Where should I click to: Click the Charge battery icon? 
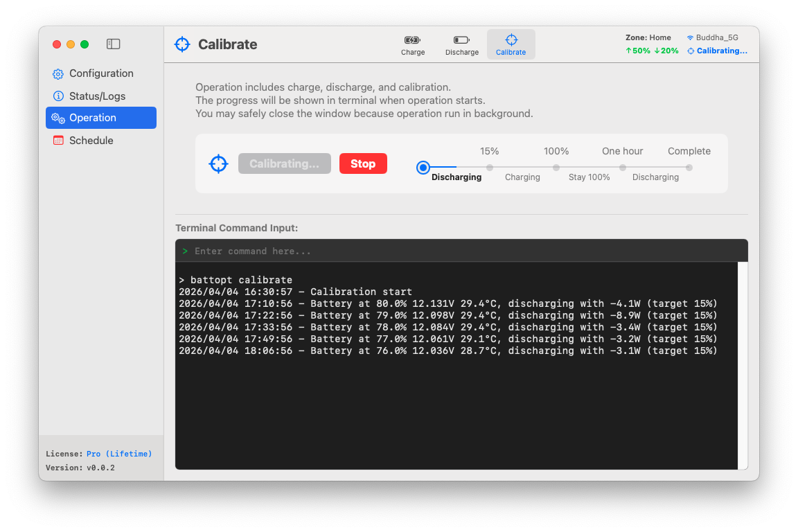[x=412, y=40]
